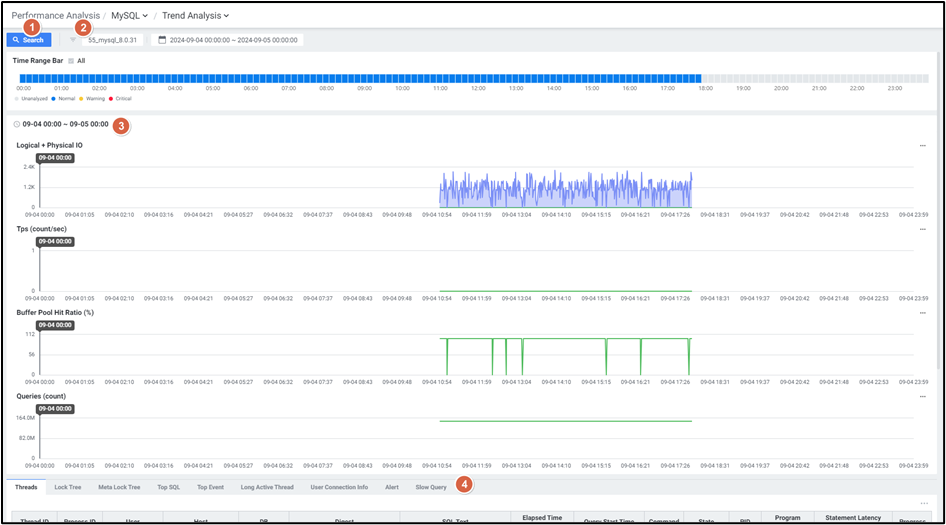Open the date range picker field
Screen dimensions: 946x525
click(228, 40)
